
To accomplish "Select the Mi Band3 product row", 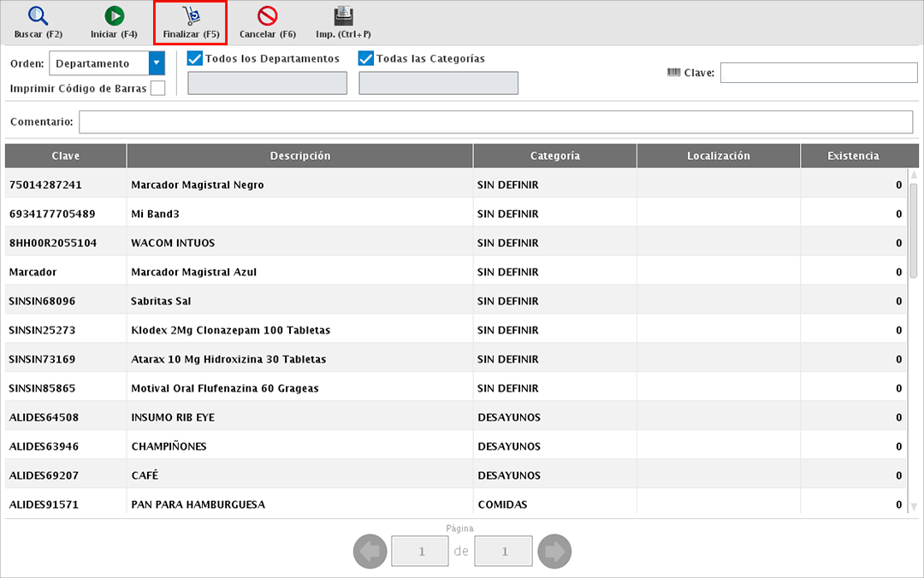I will (x=299, y=214).
